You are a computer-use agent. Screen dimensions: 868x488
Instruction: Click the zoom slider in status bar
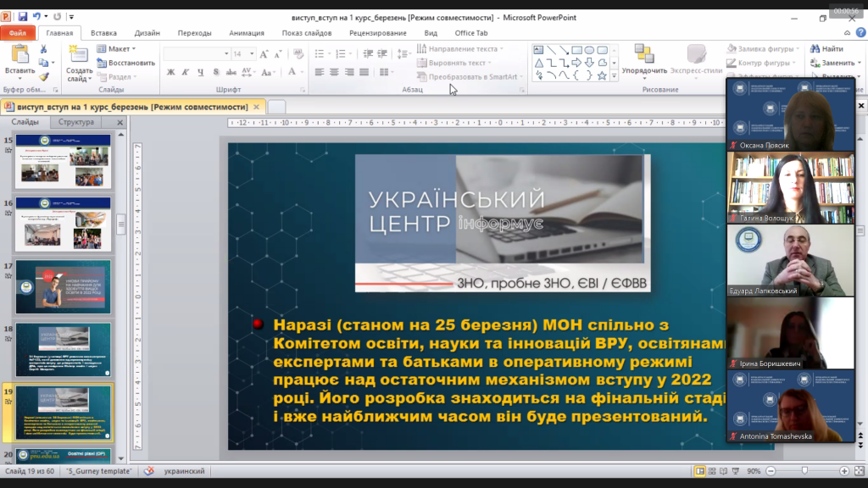804,471
